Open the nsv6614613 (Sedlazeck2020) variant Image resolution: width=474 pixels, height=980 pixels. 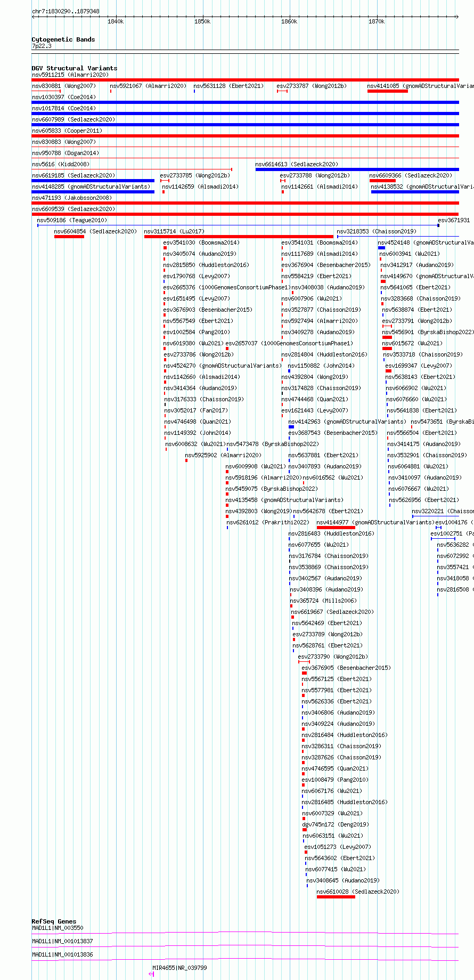(297, 164)
